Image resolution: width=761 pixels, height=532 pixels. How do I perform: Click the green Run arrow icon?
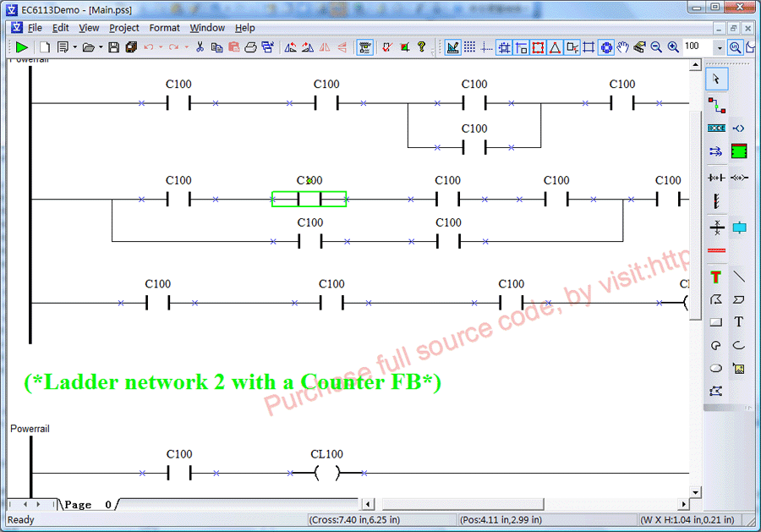point(22,47)
